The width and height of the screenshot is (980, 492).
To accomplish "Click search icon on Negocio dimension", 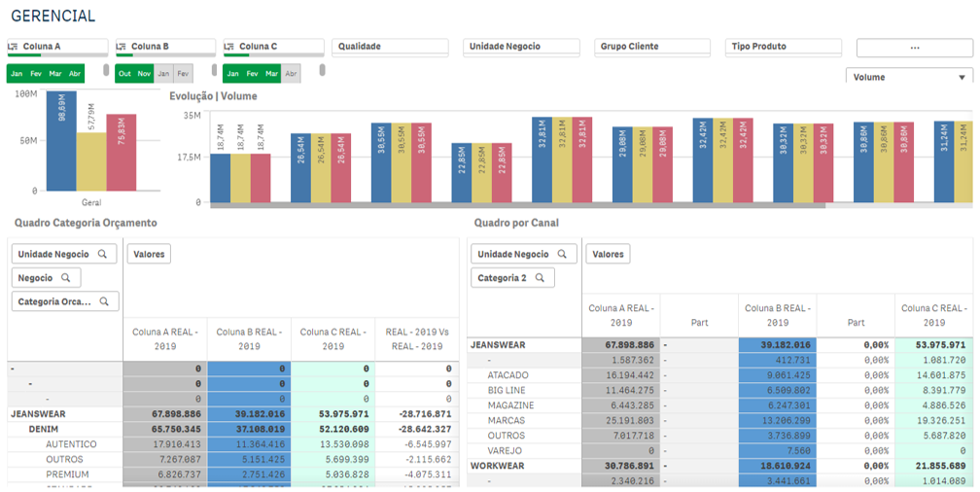I will [x=66, y=278].
